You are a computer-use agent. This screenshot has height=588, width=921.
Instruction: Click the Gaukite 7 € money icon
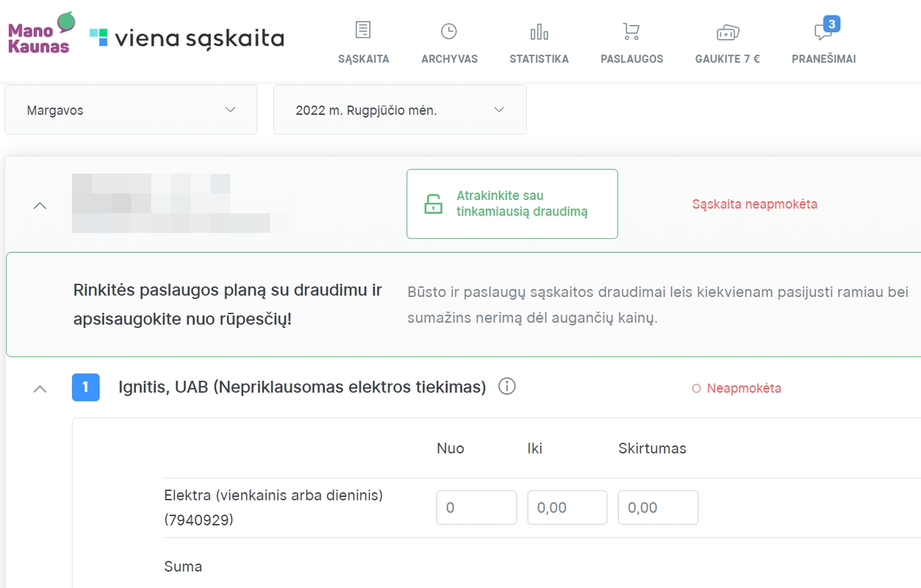[x=727, y=32]
